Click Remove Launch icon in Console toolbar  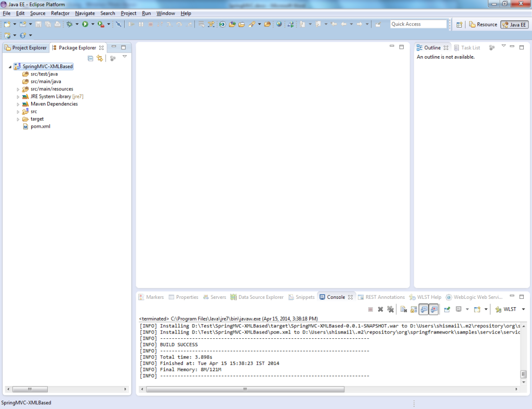[380, 309]
